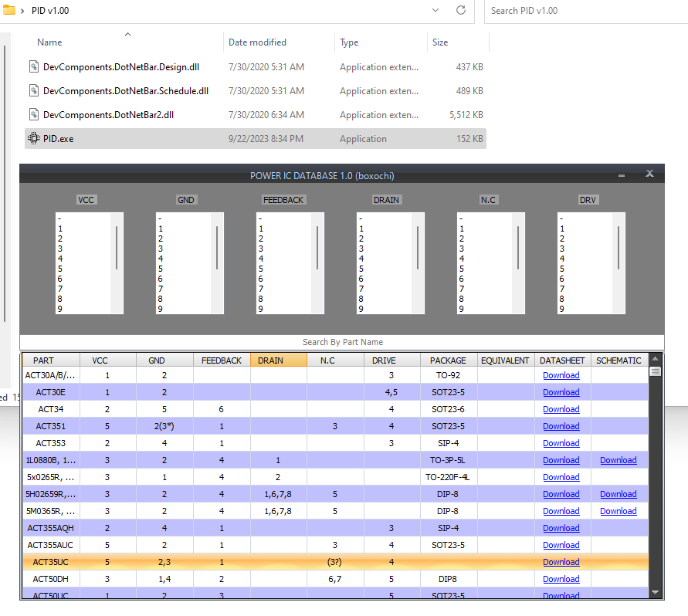Screen dimensions: 688x616
Task: Download datasheet for 5x0265R row
Action: click(561, 477)
